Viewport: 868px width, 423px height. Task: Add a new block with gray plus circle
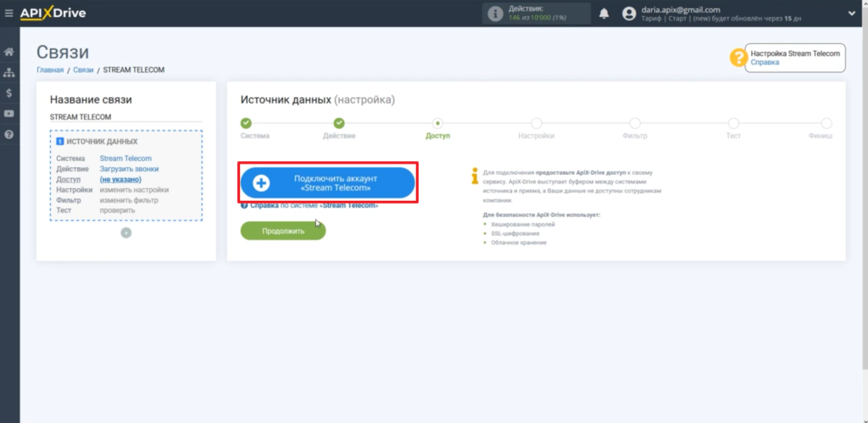tap(125, 232)
